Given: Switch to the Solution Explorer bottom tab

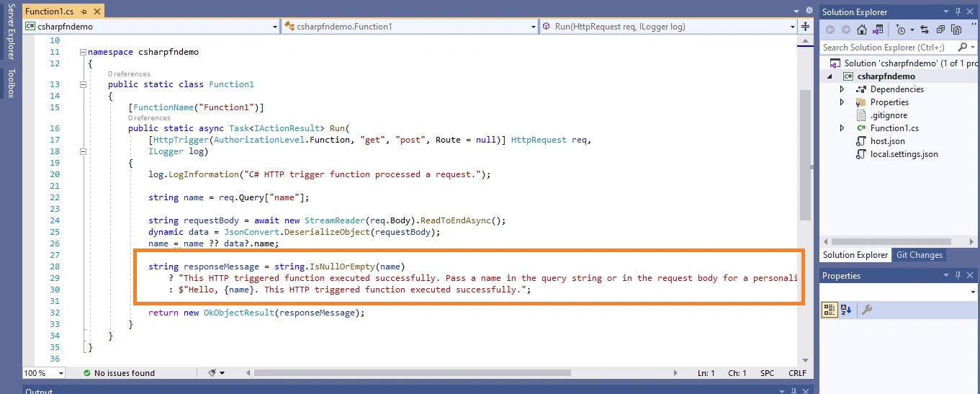Looking at the screenshot, I should pyautogui.click(x=855, y=255).
